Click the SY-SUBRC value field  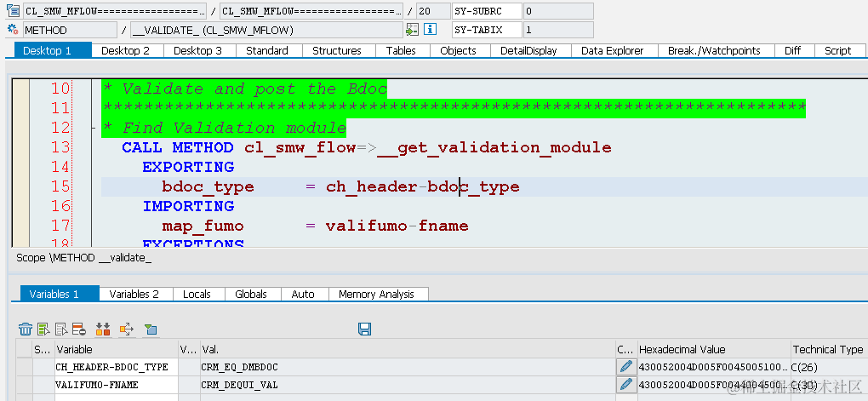tap(558, 11)
